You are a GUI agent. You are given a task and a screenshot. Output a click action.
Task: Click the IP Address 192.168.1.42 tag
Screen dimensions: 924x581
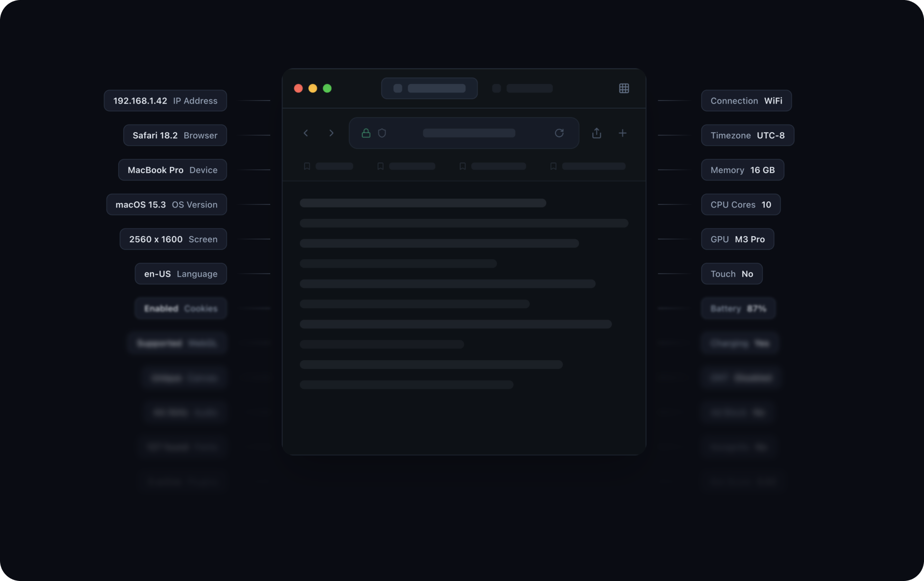[x=165, y=101]
